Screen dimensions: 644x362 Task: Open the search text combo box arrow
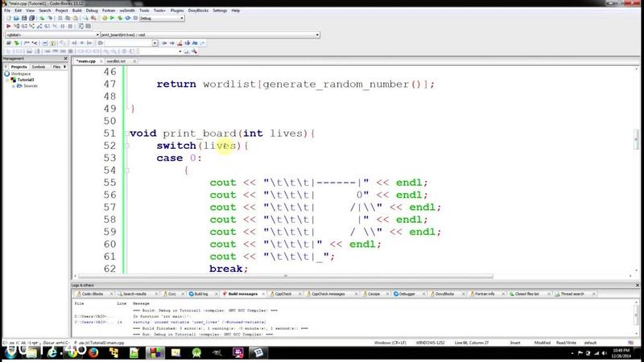pyautogui.click(x=155, y=43)
